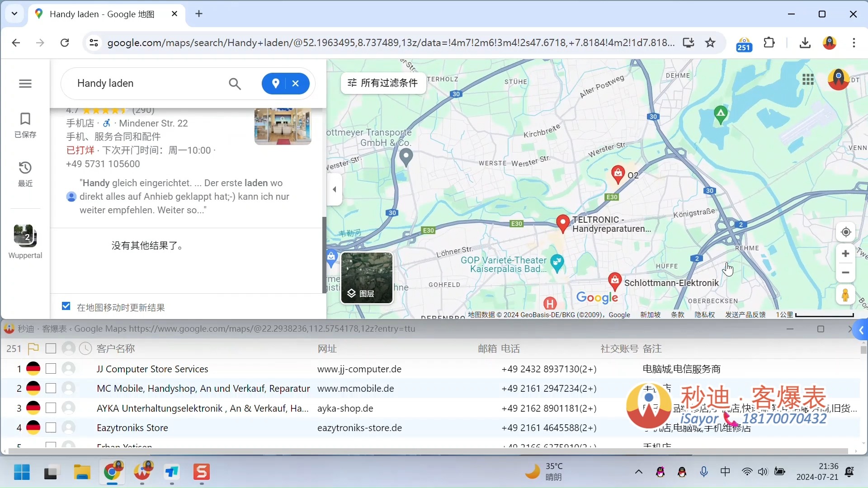Screen dimensions: 868x488
Task: Click the show my location button
Action: 846,232
